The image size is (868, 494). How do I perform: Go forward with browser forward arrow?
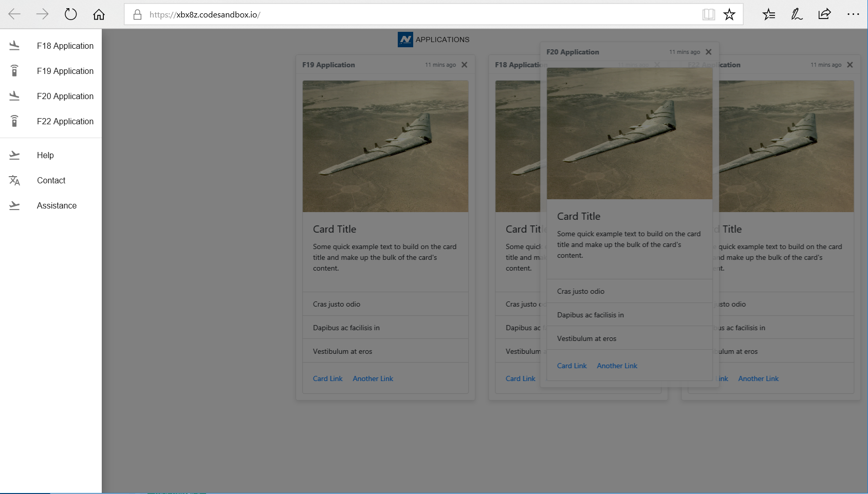coord(43,14)
